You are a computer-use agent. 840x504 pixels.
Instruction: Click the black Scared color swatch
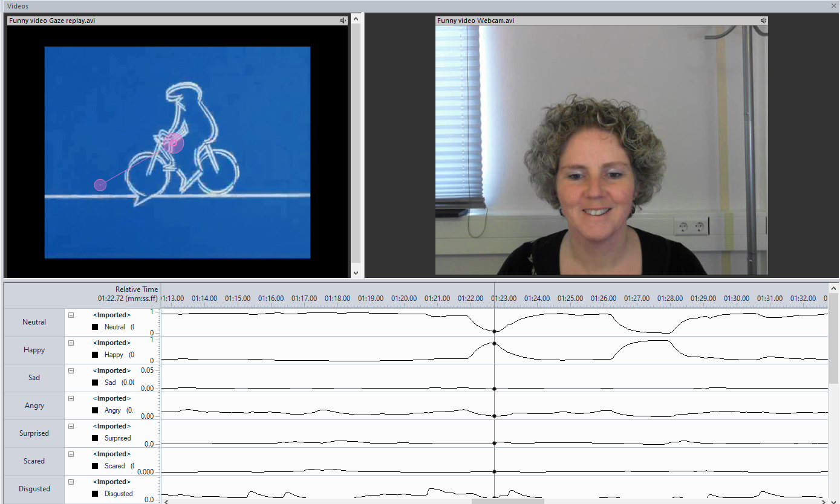click(x=95, y=466)
